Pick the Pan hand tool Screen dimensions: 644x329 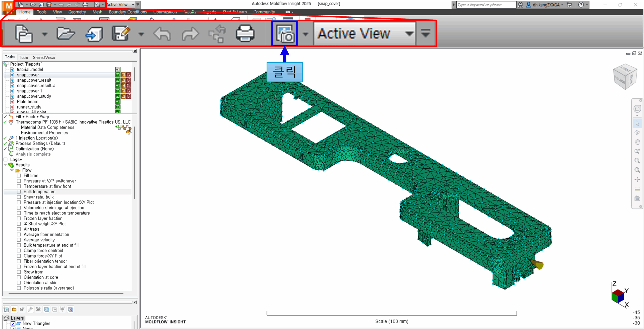tap(637, 142)
